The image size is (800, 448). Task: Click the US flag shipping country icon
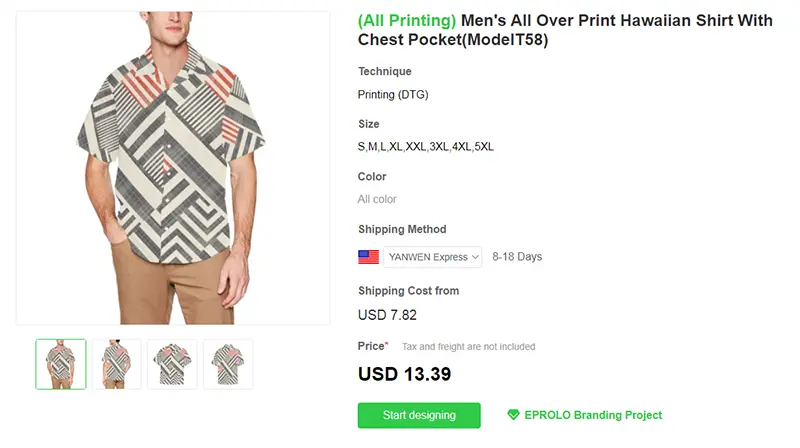click(x=368, y=257)
